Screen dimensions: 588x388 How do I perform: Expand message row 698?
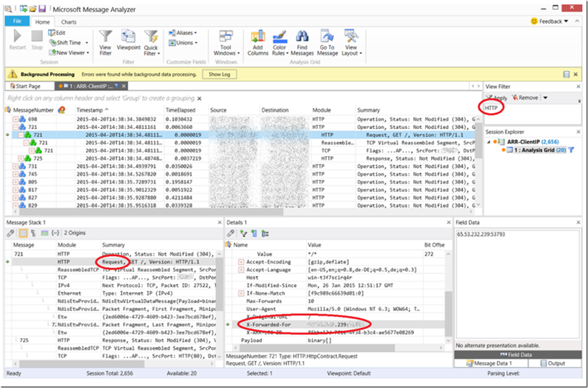click(x=16, y=119)
